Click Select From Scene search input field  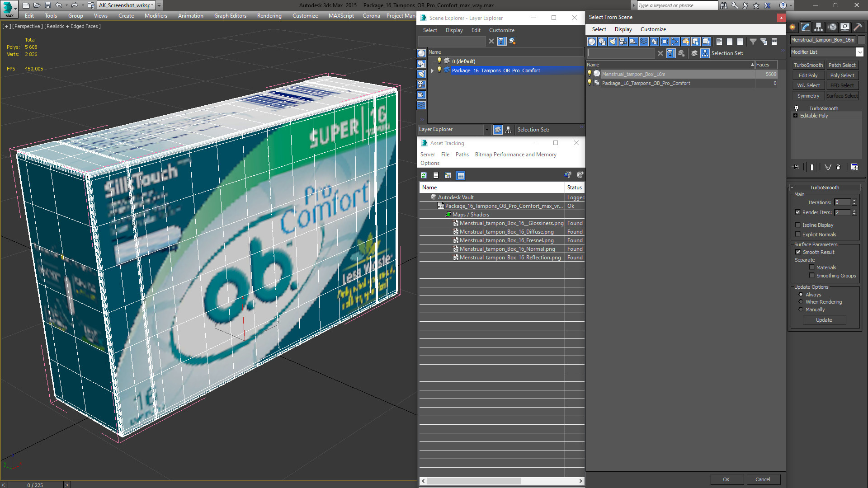tap(622, 53)
